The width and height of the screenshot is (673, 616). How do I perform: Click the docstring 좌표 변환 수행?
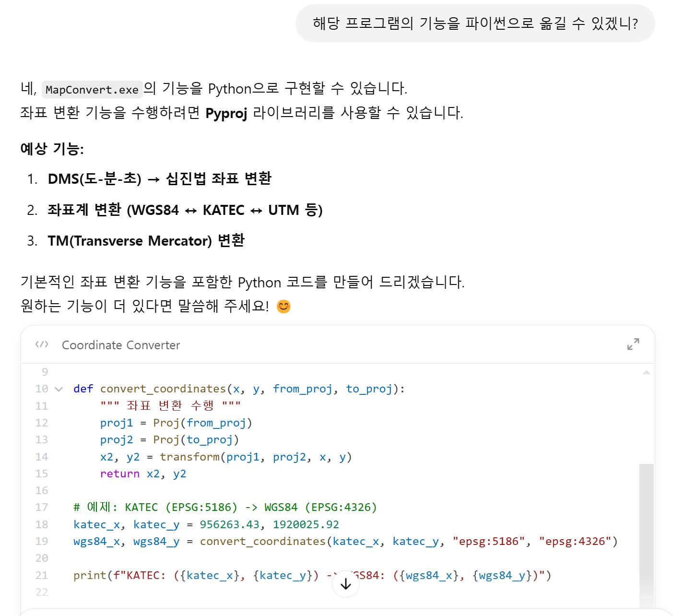(x=170, y=405)
